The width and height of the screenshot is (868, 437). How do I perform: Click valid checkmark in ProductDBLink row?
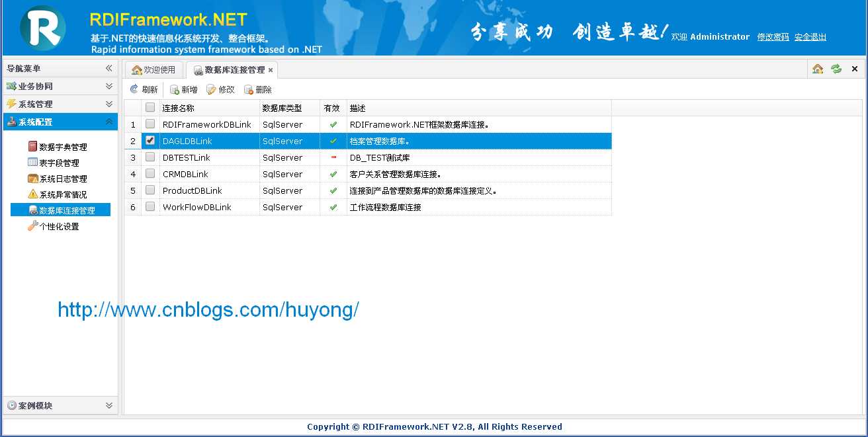click(333, 190)
